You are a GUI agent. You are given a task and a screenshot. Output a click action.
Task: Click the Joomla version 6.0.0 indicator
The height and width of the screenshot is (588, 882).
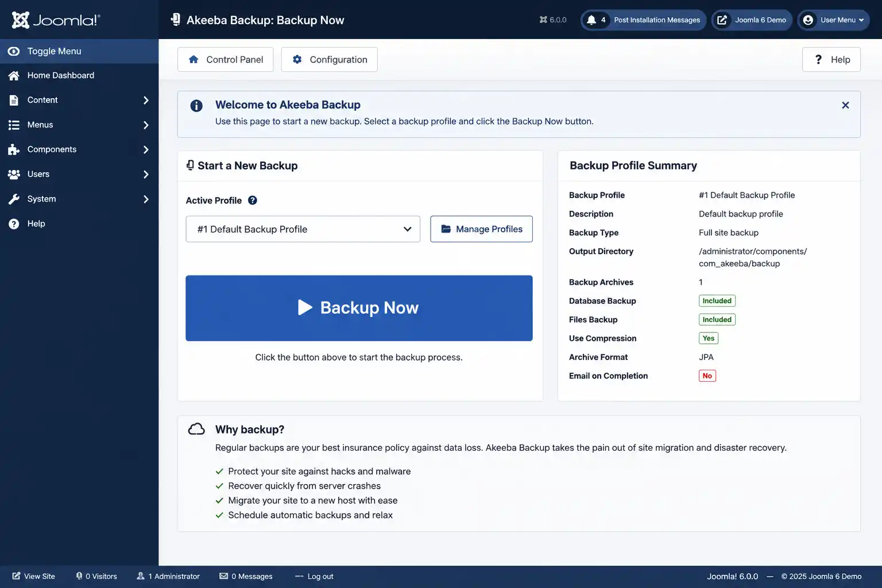[x=553, y=20]
